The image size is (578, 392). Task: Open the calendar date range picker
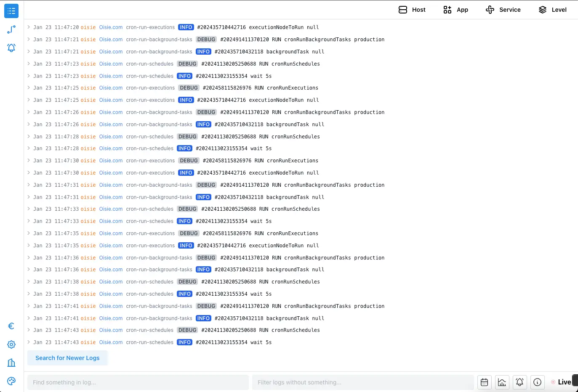(484, 382)
